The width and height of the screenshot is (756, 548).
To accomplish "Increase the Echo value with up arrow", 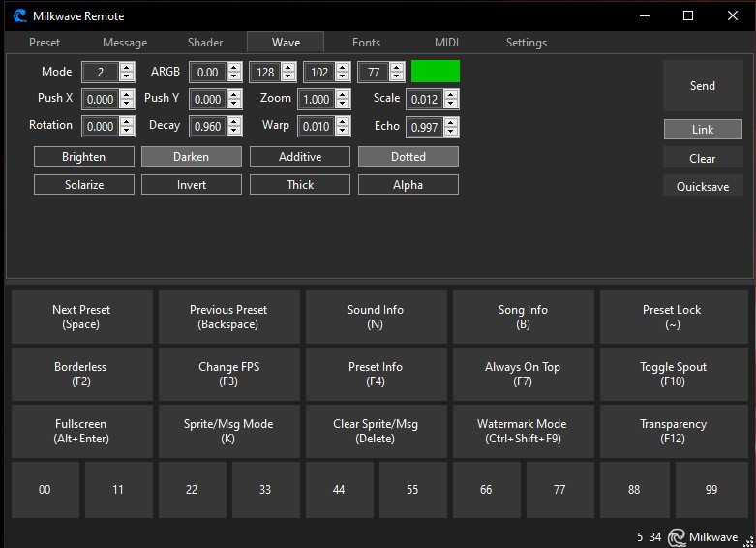I will tap(451, 123).
